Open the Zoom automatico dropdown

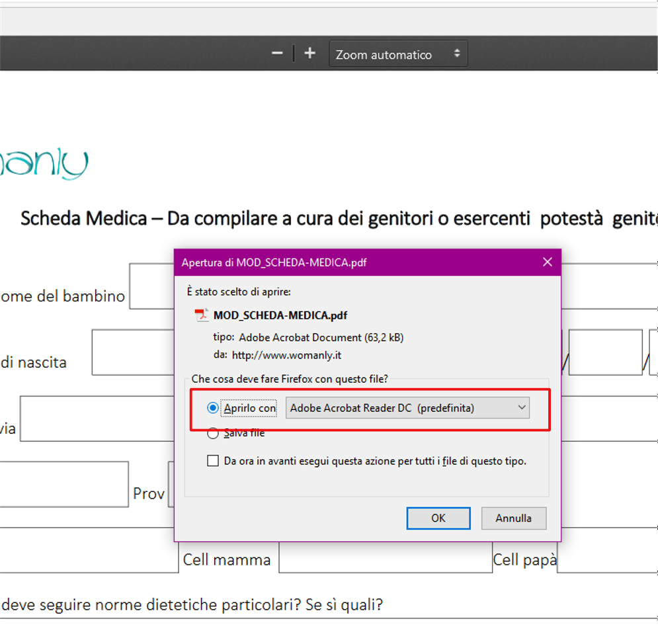[x=398, y=54]
